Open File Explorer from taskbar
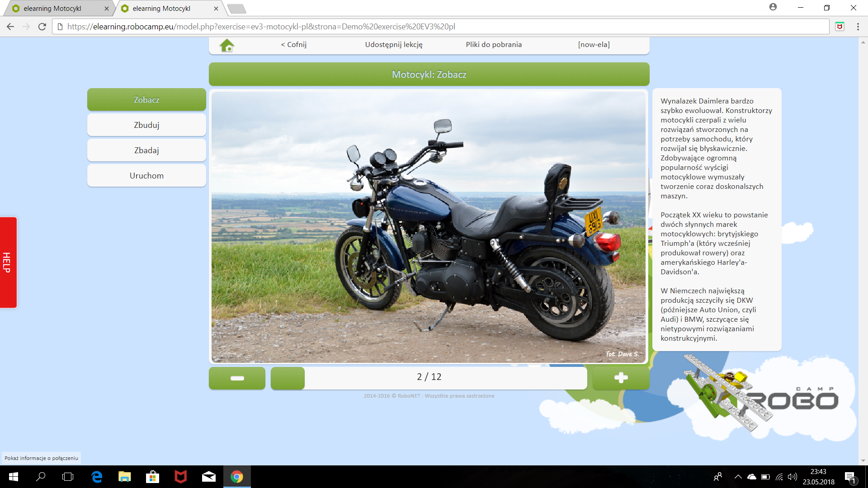The width and height of the screenshot is (868, 488). 124,477
